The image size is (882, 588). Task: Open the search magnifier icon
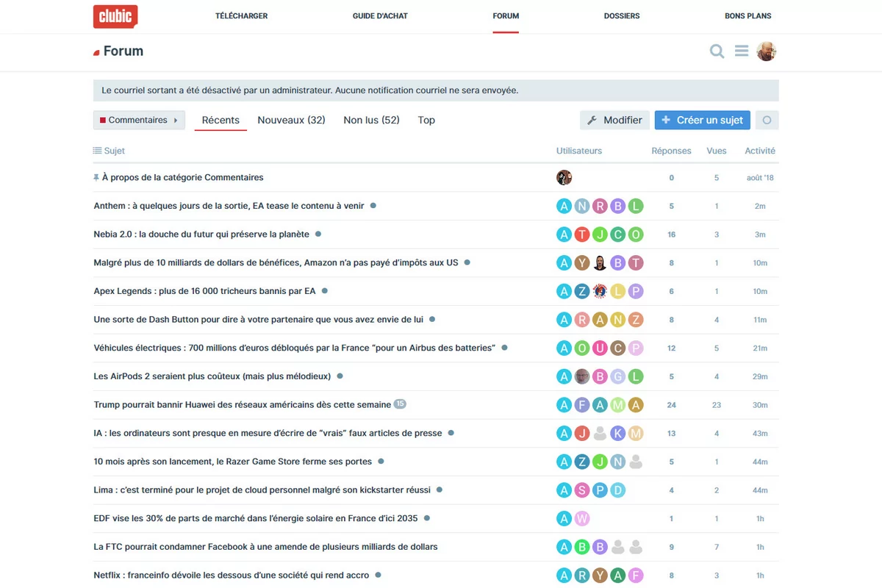(x=717, y=51)
